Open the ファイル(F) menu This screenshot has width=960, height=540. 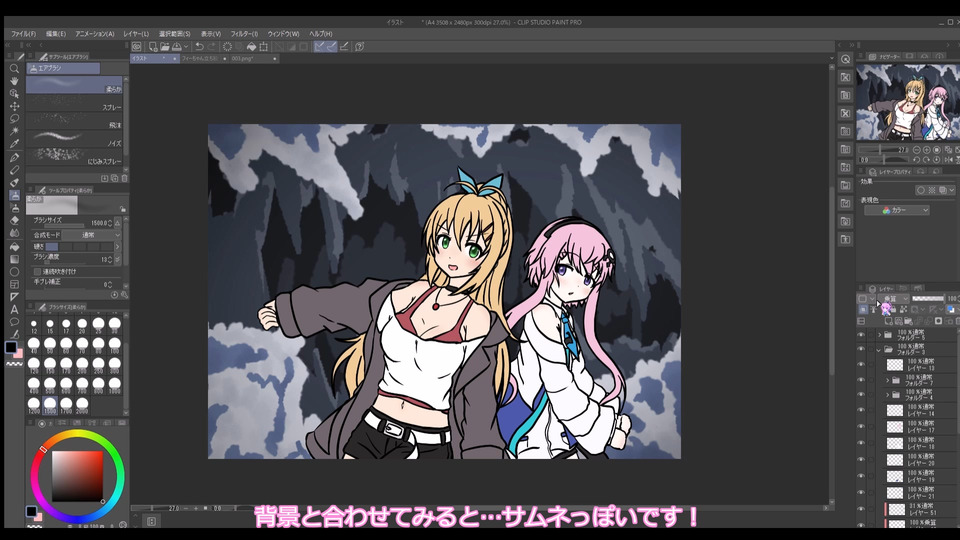click(23, 34)
